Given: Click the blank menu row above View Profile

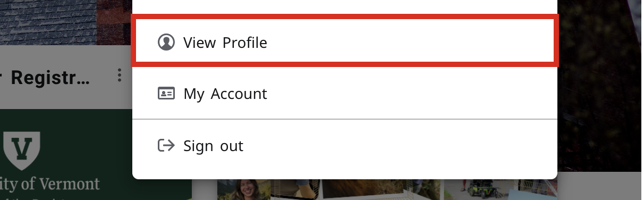Looking at the screenshot, I should [344, 7].
